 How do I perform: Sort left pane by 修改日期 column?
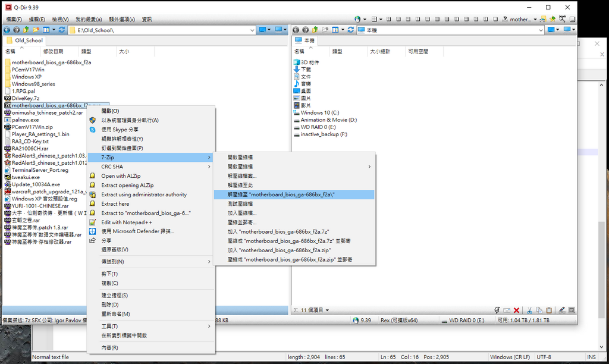click(x=59, y=51)
